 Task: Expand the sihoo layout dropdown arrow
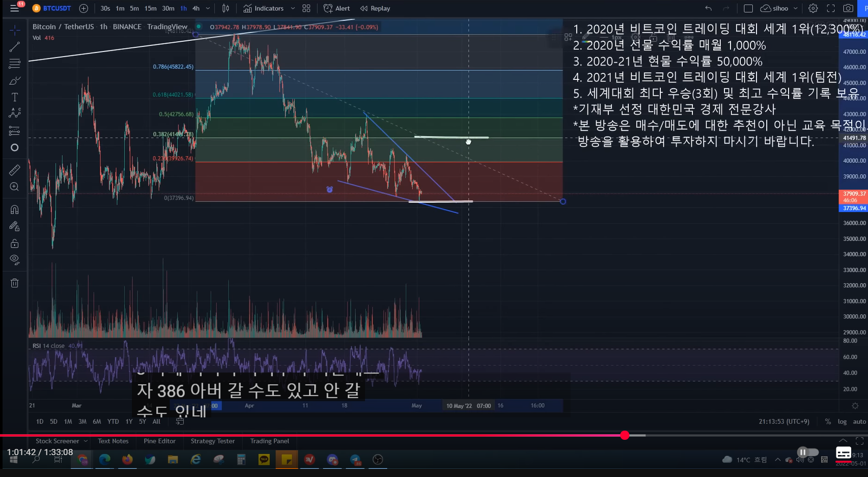(x=796, y=8)
